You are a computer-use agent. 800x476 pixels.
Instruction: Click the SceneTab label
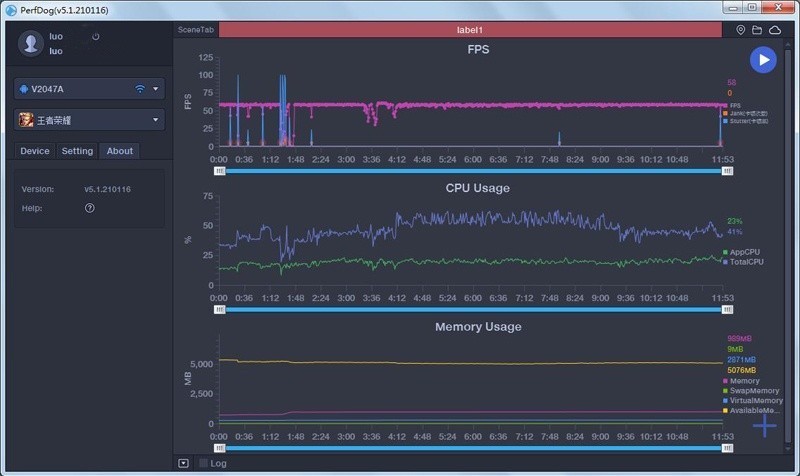pos(196,30)
